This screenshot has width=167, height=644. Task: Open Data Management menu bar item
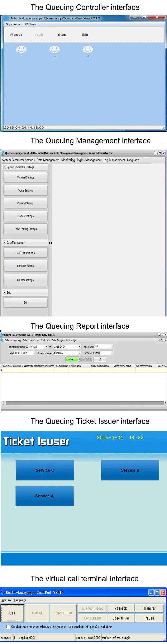48,160
